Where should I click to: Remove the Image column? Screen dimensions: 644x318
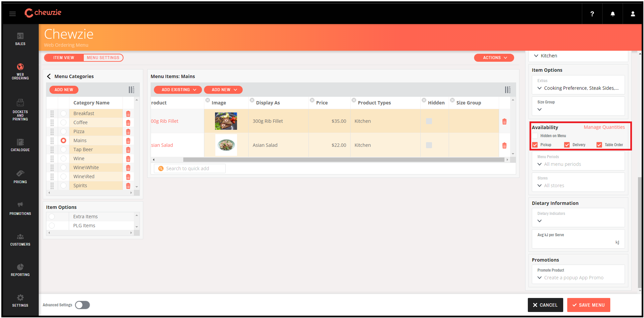[x=208, y=100]
